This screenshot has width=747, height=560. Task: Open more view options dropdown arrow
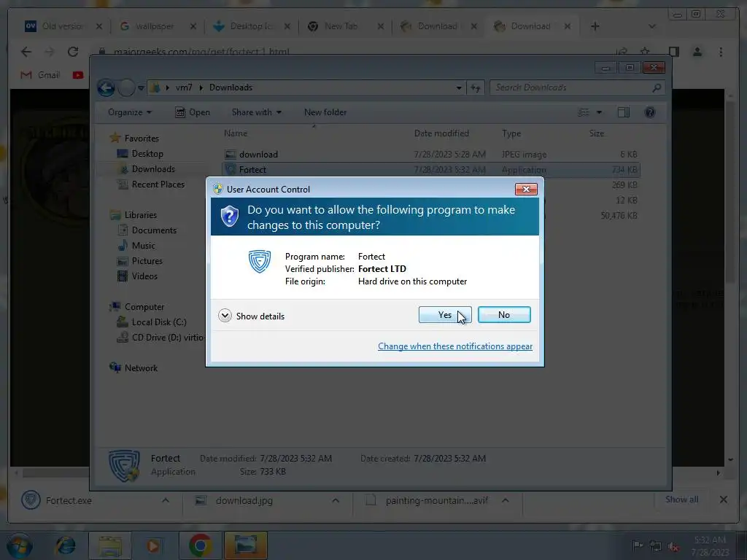click(x=600, y=112)
